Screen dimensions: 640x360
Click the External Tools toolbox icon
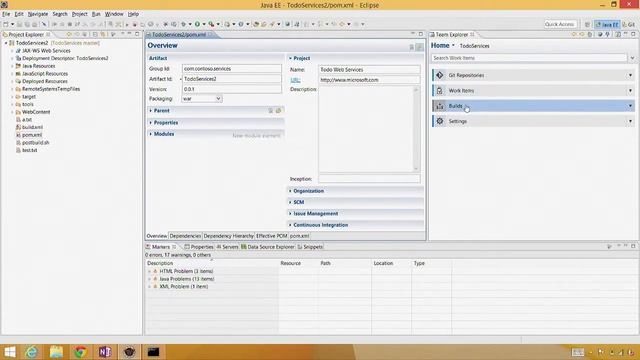(x=211, y=24)
